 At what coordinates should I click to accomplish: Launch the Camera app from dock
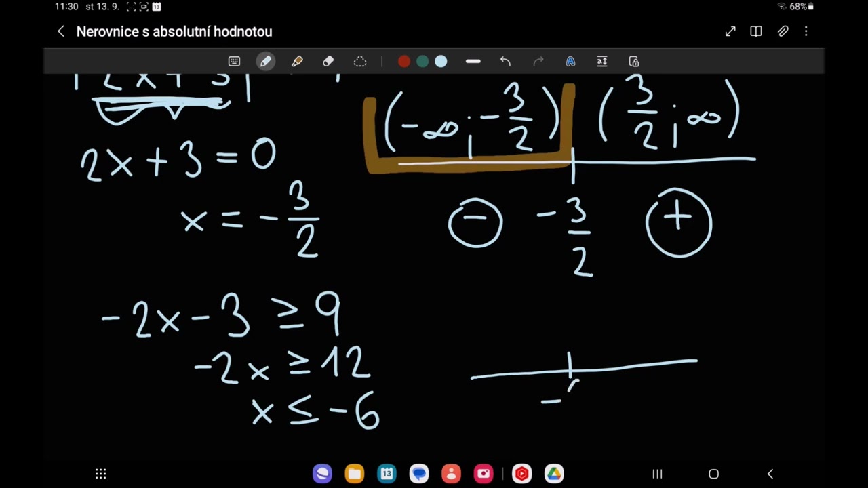(484, 474)
